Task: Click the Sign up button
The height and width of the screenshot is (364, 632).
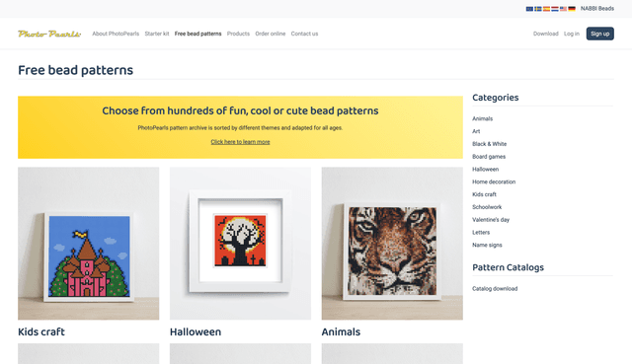Action: pos(599,34)
